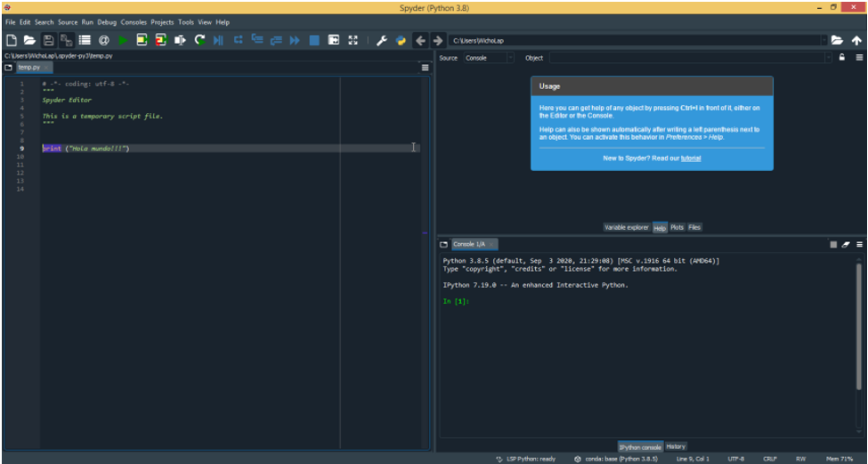Screen dimensions: 868x464
Task: Browse editor tabs icon next to temp.py
Action: pyautogui.click(x=8, y=68)
